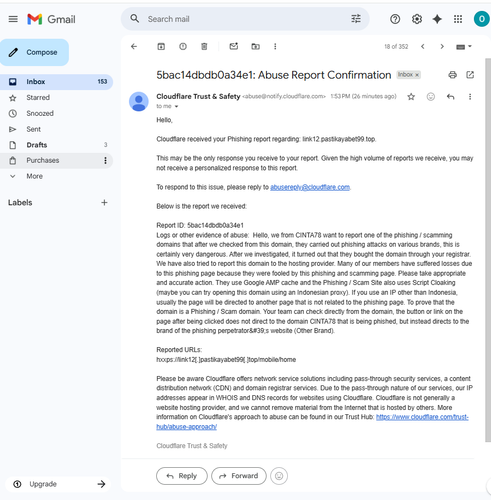Image resolution: width=491 pixels, height=500 pixels.
Task: Archive this email
Action: click(161, 46)
